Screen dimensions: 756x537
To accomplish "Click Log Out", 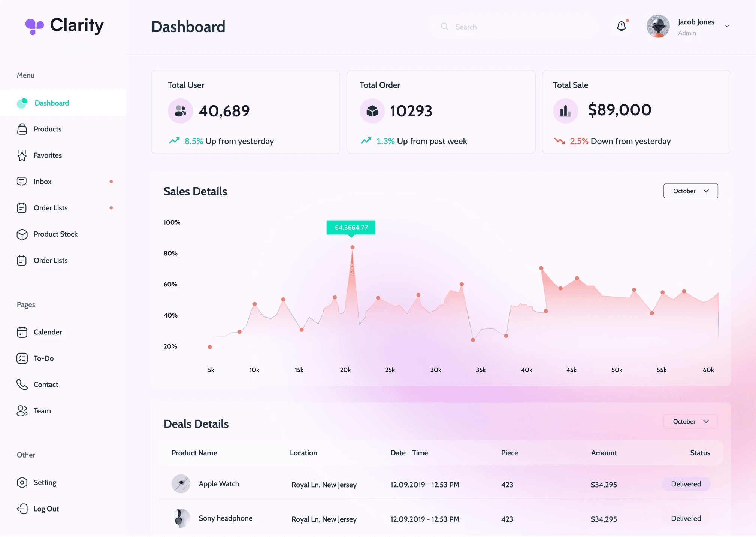I will coord(63,509).
